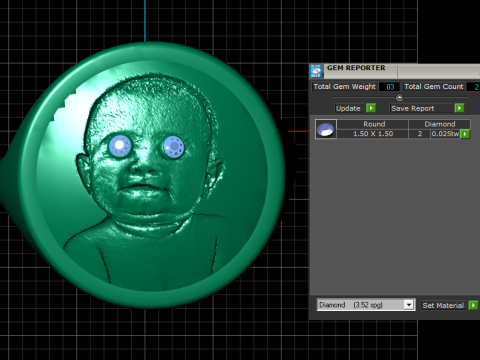Click the Save Report button
The image size is (480, 360).
pos(422,108)
